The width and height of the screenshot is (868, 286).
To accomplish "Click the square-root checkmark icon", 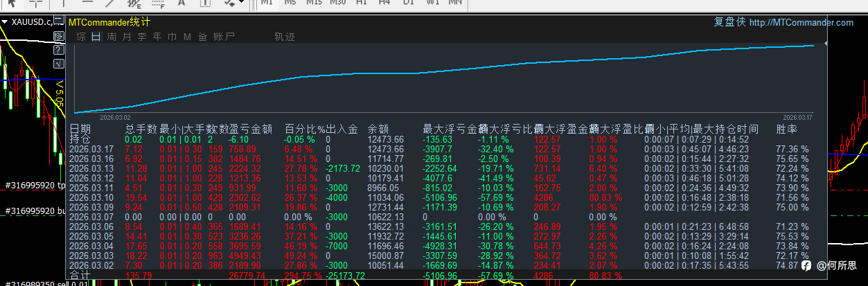I will 59,64.
